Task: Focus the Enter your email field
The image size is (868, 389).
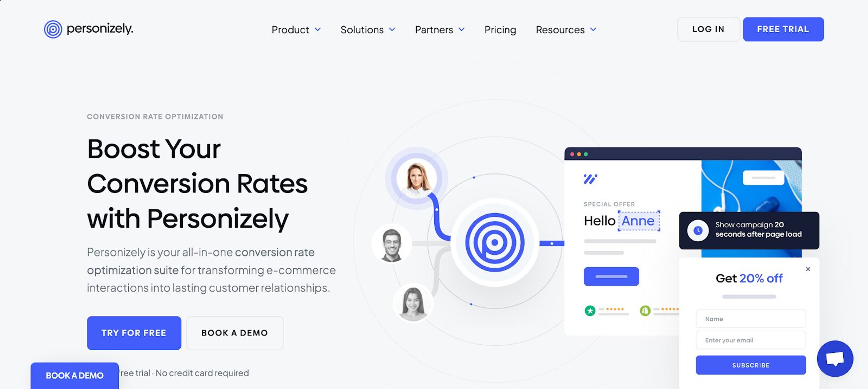Action: coord(751,340)
